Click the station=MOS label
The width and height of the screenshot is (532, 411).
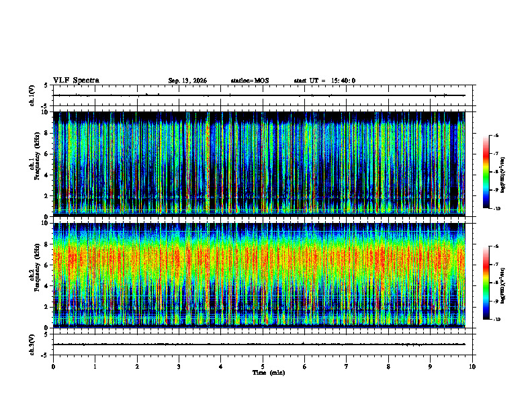[x=250, y=81]
